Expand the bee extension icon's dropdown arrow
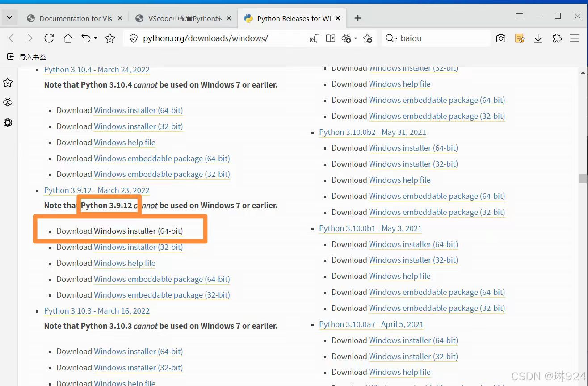 [355, 39]
